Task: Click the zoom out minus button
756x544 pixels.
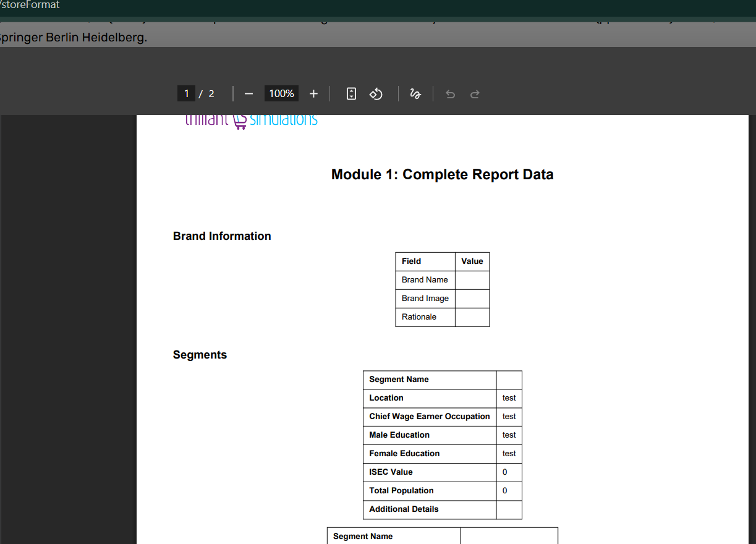Action: [248, 94]
